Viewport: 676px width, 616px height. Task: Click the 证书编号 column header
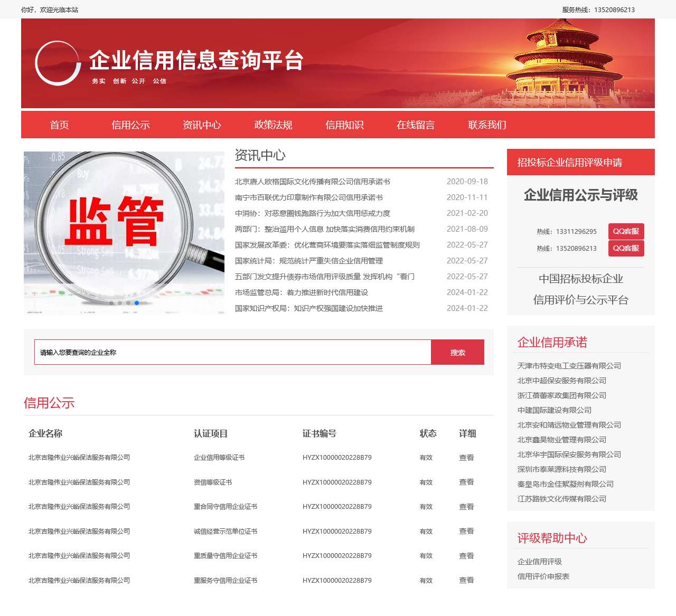click(x=320, y=433)
